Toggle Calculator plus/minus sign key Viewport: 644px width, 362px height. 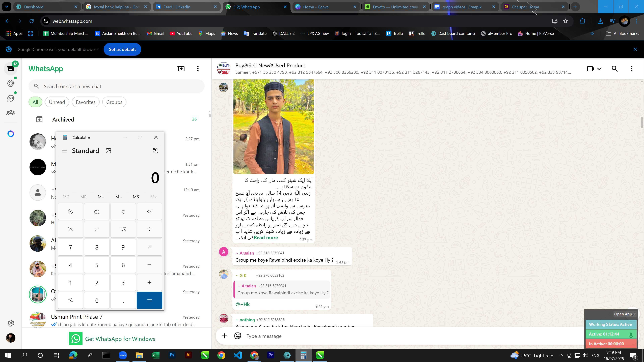pos(70,300)
